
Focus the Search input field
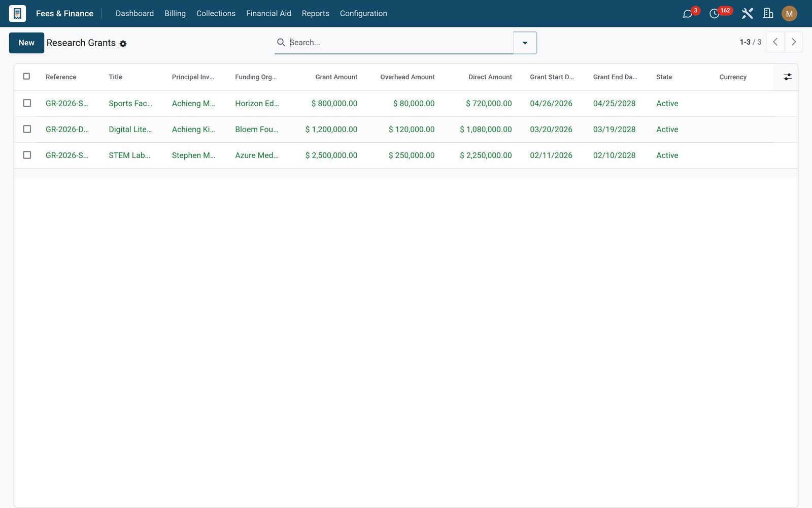[x=400, y=43]
